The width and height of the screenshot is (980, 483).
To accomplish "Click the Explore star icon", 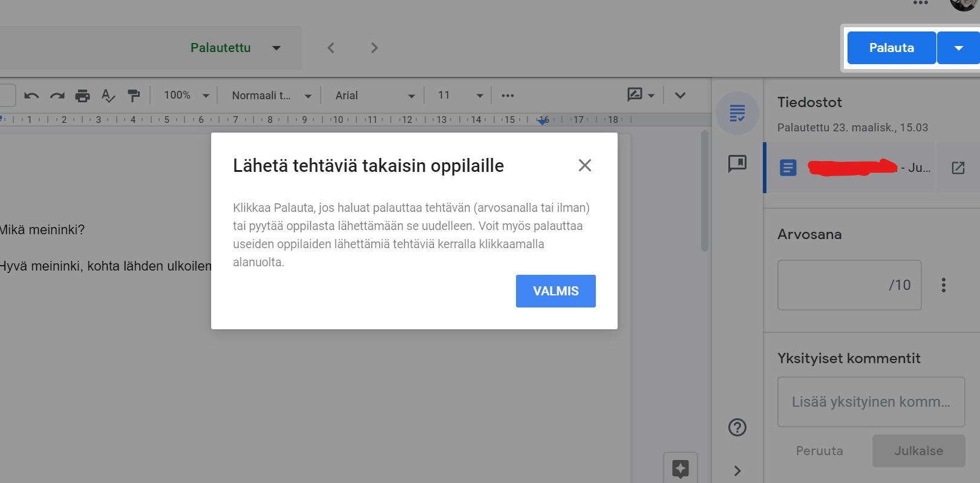I will click(680, 468).
